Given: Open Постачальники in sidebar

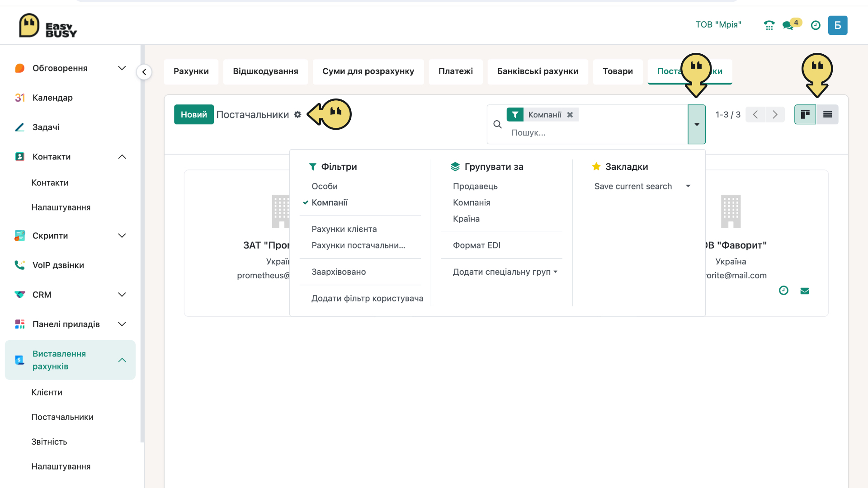Looking at the screenshot, I should point(62,417).
